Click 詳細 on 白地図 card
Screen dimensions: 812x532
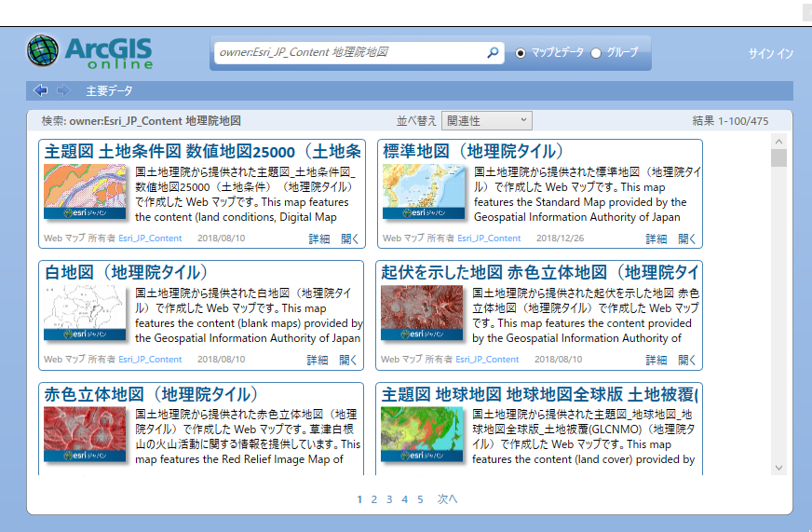pos(318,360)
